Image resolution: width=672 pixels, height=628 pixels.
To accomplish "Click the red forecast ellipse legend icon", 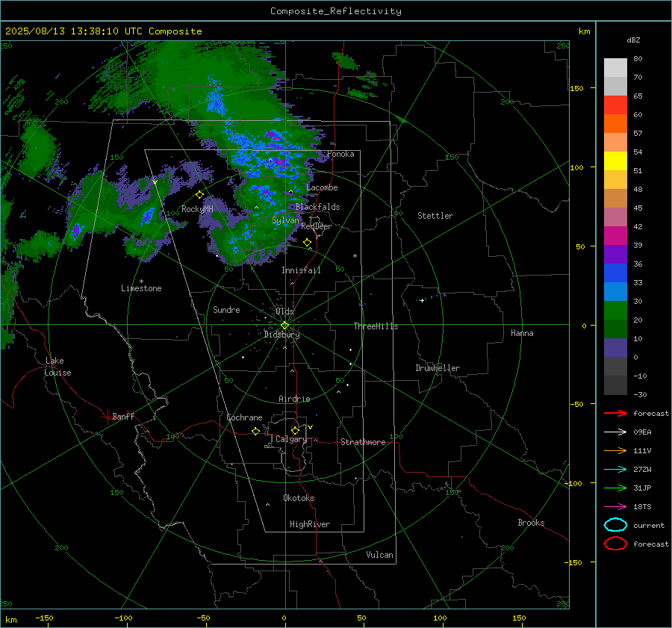I will (x=615, y=544).
